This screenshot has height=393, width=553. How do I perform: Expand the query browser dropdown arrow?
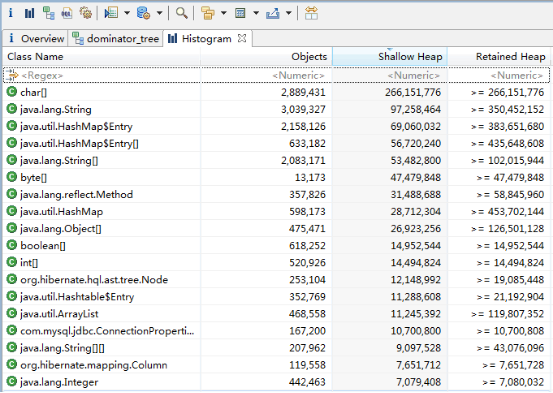159,13
